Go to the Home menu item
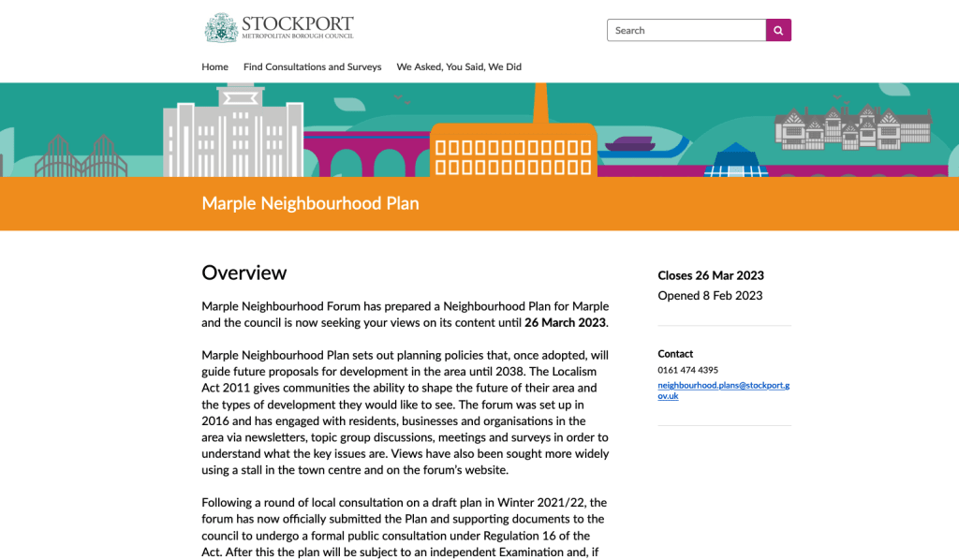The width and height of the screenshot is (959, 560). click(214, 66)
